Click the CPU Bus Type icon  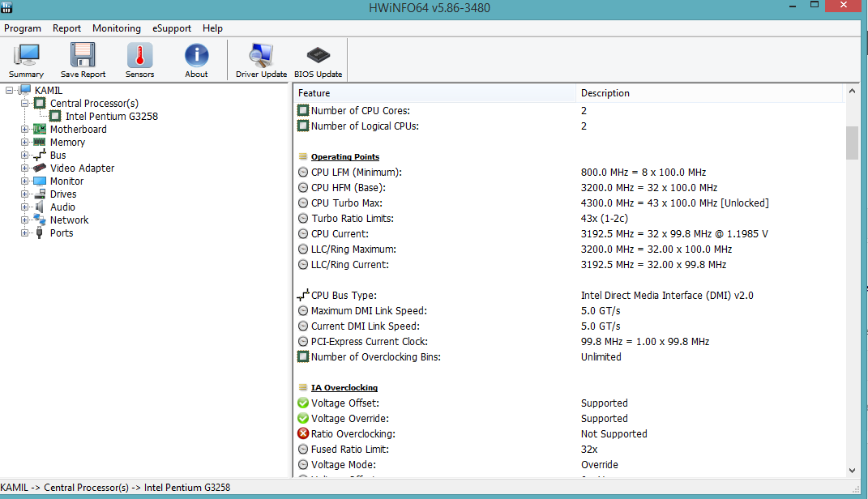[303, 295]
